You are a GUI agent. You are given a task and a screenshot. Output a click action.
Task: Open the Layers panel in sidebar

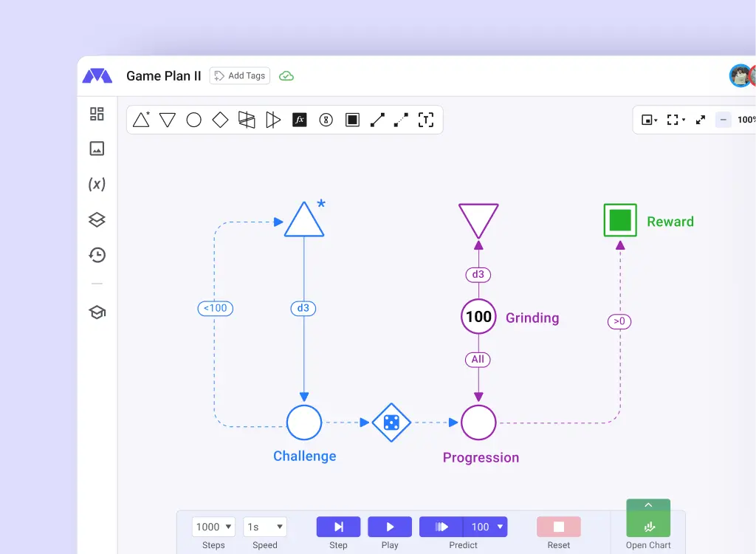pos(97,219)
